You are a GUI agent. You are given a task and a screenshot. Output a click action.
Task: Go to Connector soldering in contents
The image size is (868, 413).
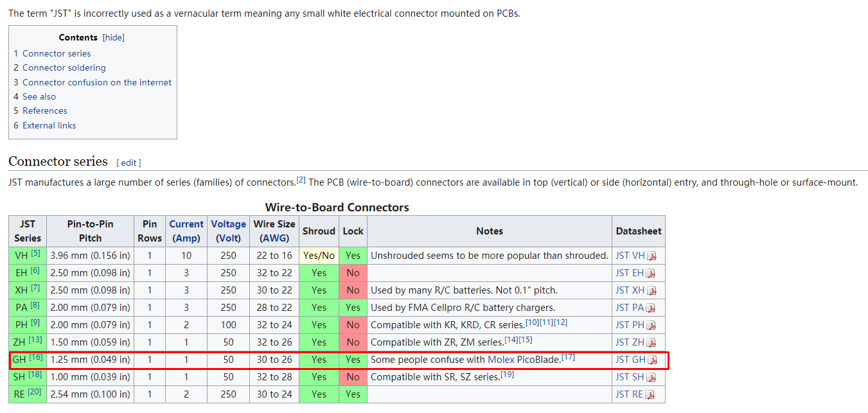64,67
